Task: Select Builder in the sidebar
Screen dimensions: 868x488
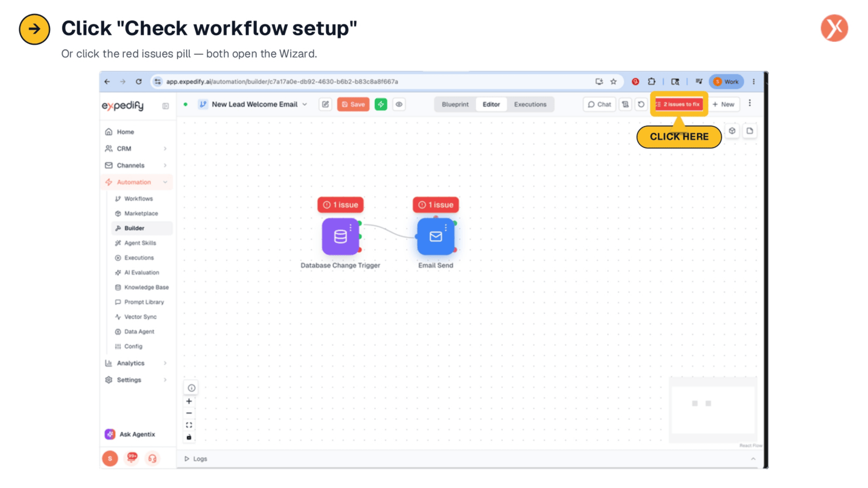Action: pyautogui.click(x=142, y=228)
